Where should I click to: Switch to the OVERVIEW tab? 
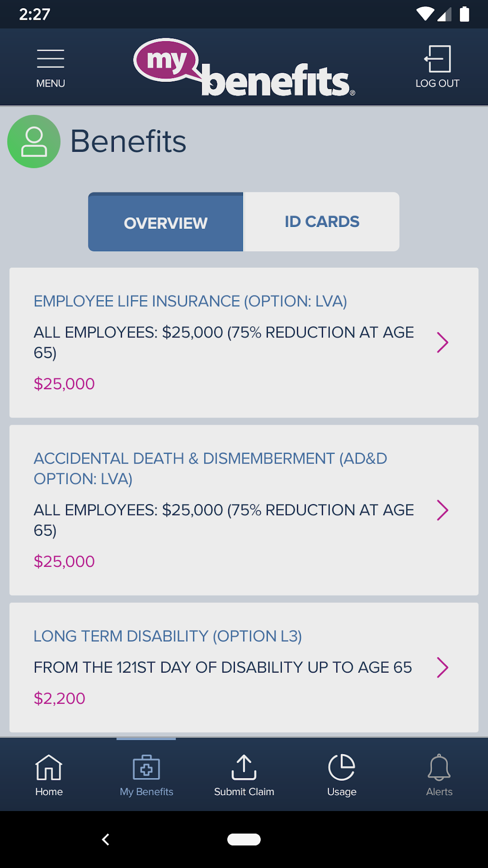[x=166, y=222]
